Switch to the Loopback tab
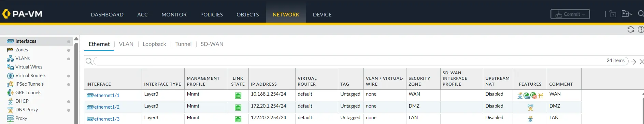The image size is (644, 124). coord(154,44)
